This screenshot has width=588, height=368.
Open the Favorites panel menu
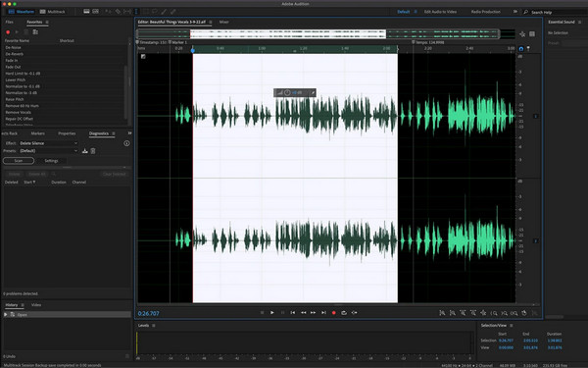pos(47,23)
